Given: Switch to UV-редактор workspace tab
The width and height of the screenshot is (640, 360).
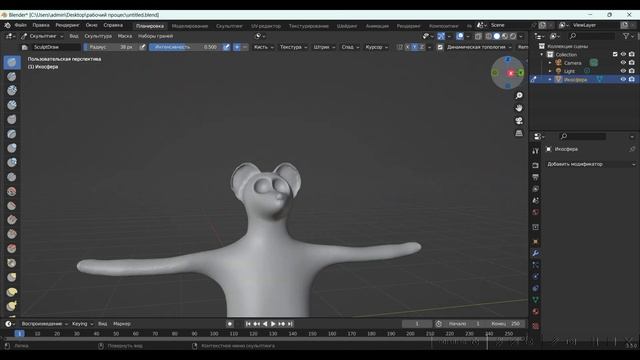Looking at the screenshot, I should pyautogui.click(x=266, y=26).
